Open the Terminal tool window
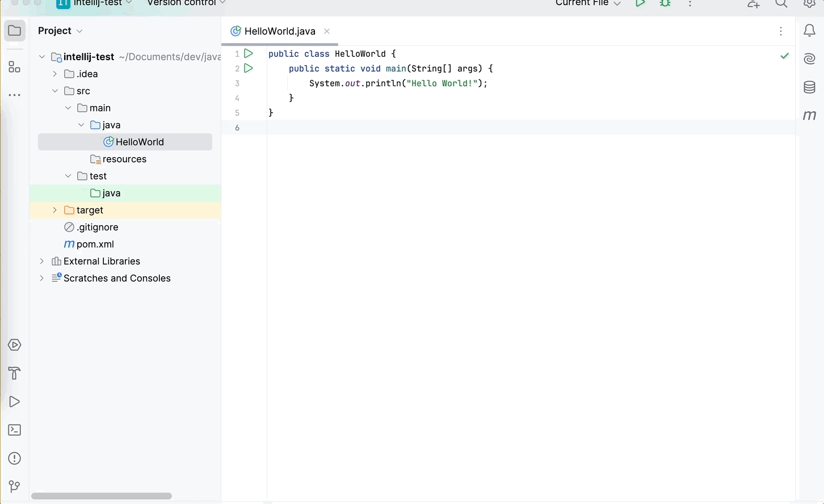824x504 pixels. coord(15,430)
